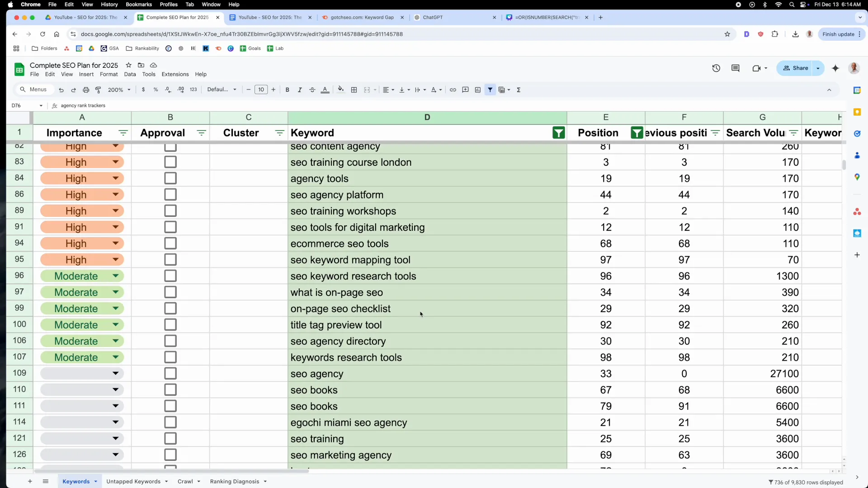Click the Sum functions icon

[519, 90]
